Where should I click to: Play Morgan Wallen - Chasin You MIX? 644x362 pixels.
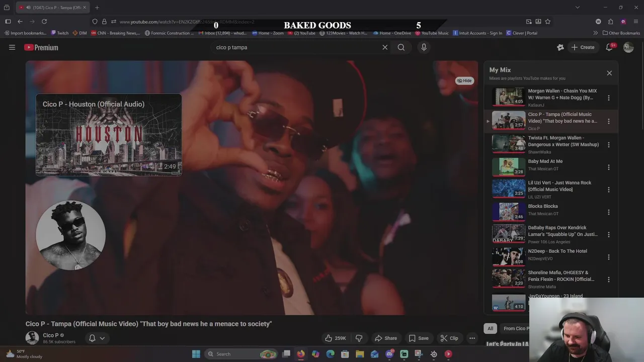pyautogui.click(x=546, y=98)
